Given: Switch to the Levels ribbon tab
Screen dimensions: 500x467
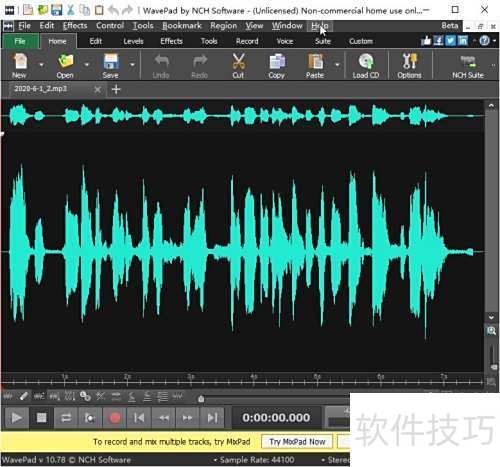Looking at the screenshot, I should [133, 41].
